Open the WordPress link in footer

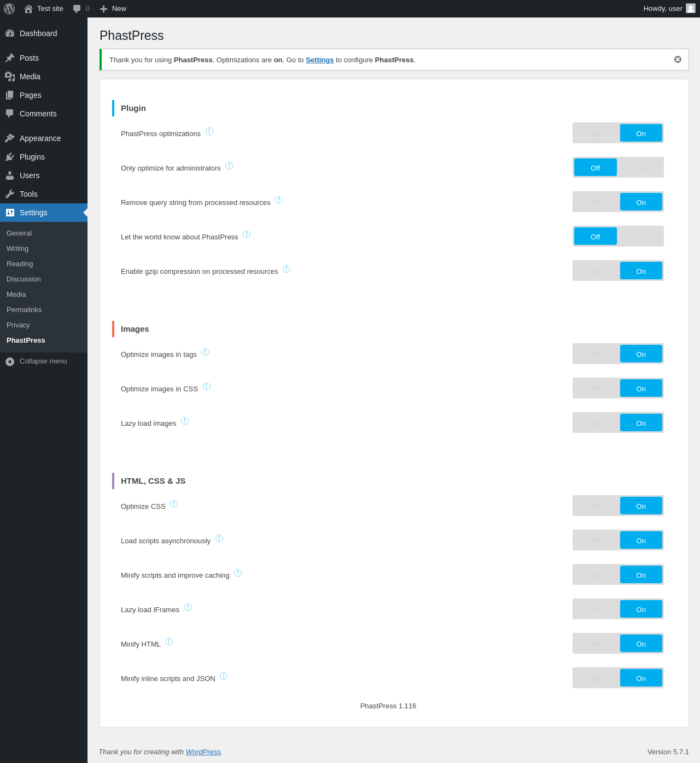click(203, 752)
